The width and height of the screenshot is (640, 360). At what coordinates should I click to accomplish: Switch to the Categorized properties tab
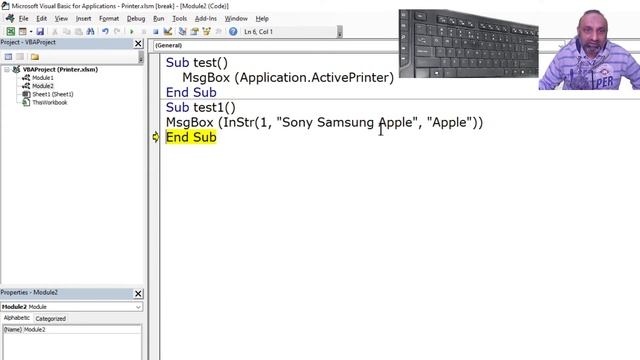click(51, 319)
